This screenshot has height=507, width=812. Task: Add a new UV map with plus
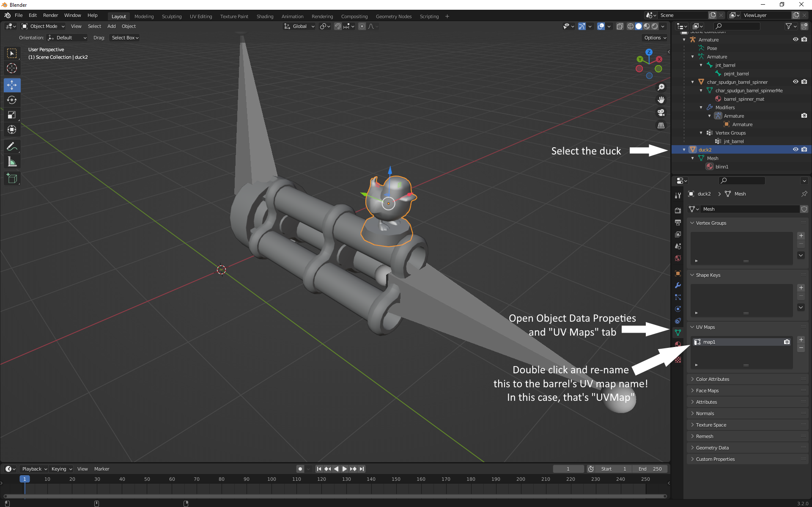coord(801,340)
